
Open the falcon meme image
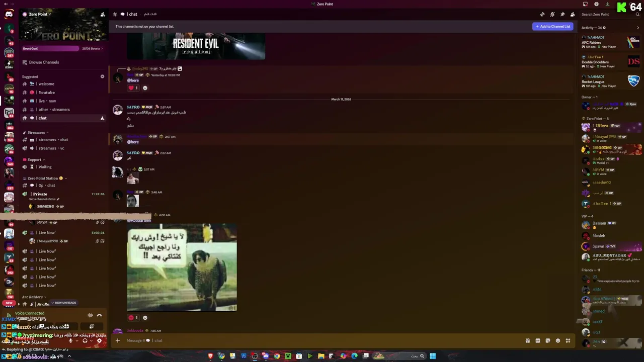click(x=182, y=267)
